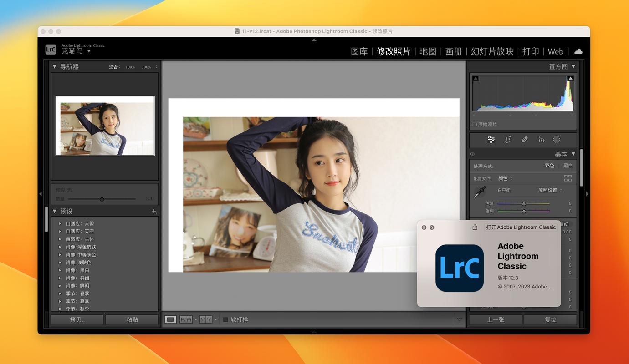This screenshot has height=364, width=629.
Task: Collapse the left panel group arrow
Action: click(x=41, y=194)
